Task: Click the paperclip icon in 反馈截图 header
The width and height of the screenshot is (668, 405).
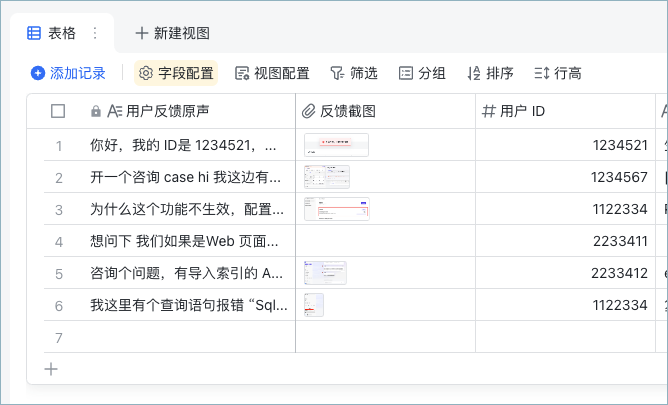Action: (x=308, y=112)
